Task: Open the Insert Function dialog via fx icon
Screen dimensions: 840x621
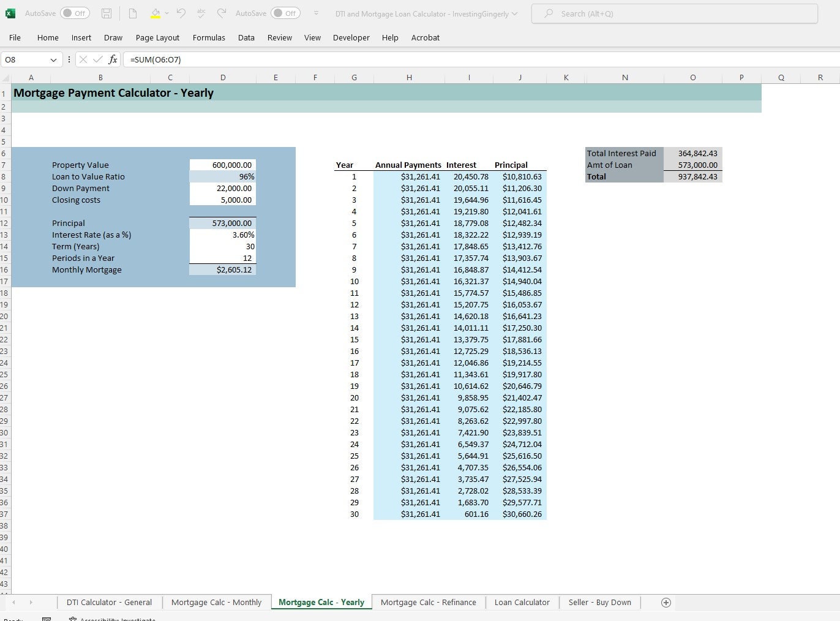Action: click(113, 59)
